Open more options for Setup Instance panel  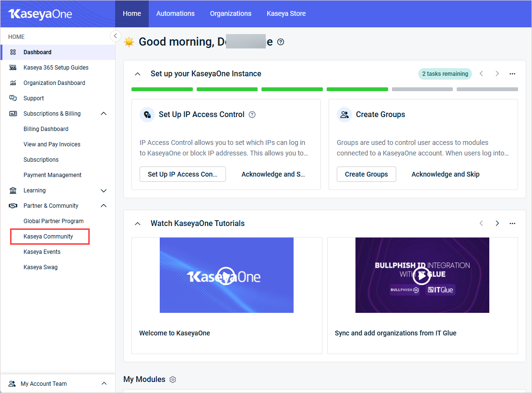coord(512,74)
